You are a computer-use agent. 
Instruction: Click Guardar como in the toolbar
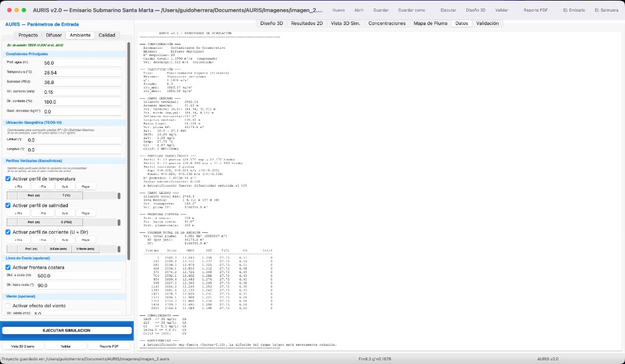pyautogui.click(x=412, y=10)
